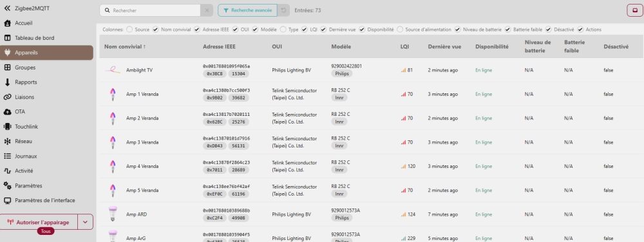
Task: Open Amp 1 Veranda device
Action: click(x=142, y=95)
